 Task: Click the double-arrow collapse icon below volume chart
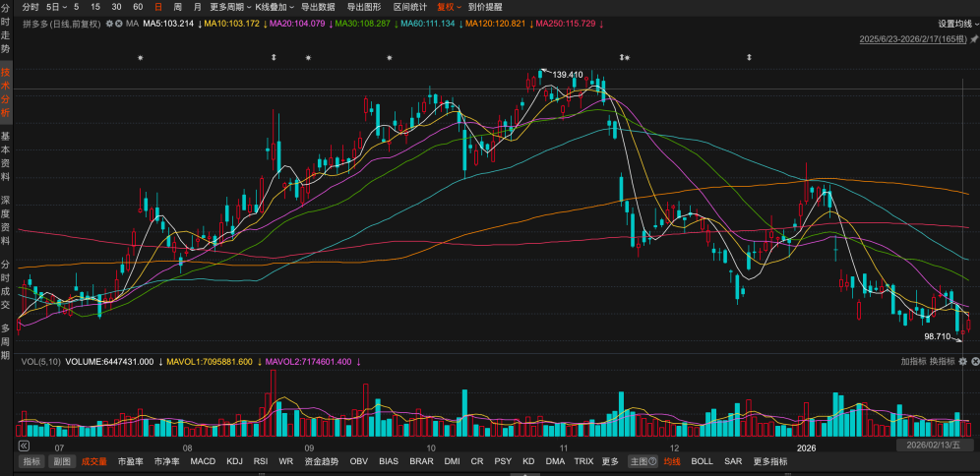[x=24, y=445]
